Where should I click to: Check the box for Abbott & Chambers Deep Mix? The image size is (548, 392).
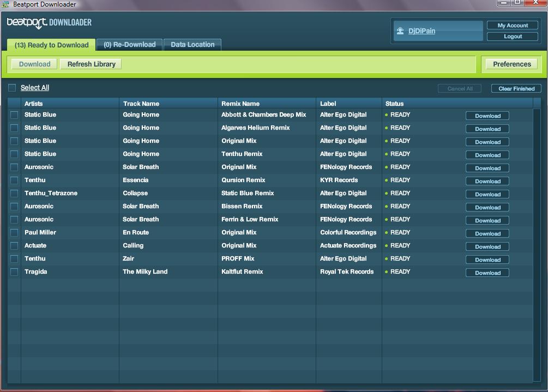point(14,115)
